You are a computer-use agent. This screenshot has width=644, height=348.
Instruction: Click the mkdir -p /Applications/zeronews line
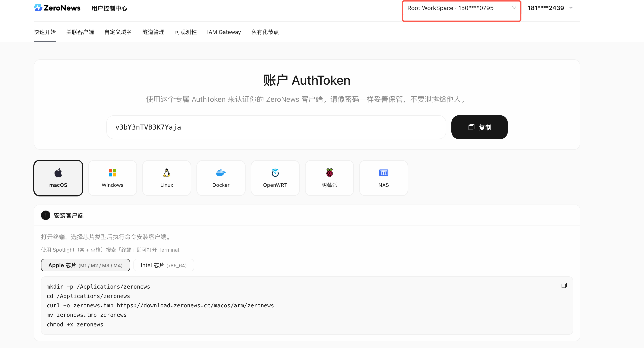(98, 287)
